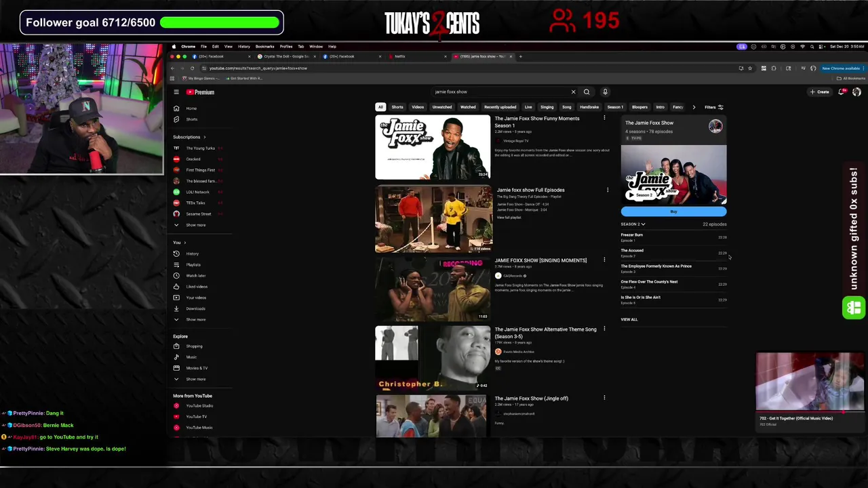Clear the search box with X

tap(573, 91)
